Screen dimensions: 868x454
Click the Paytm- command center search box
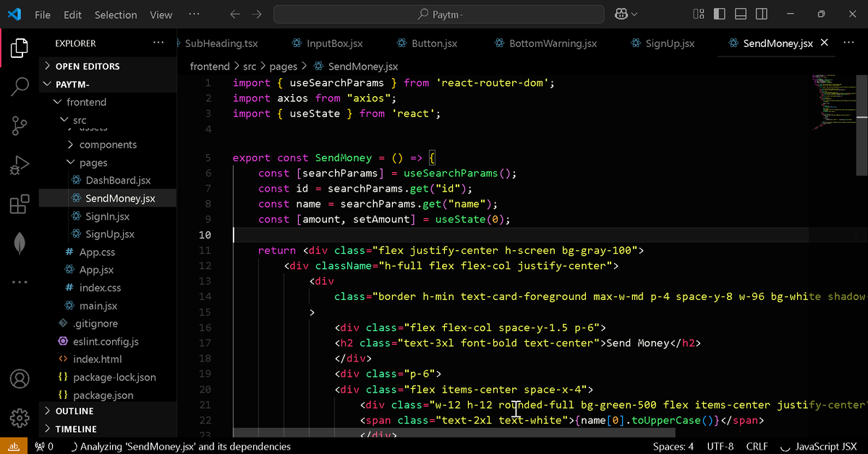point(439,14)
